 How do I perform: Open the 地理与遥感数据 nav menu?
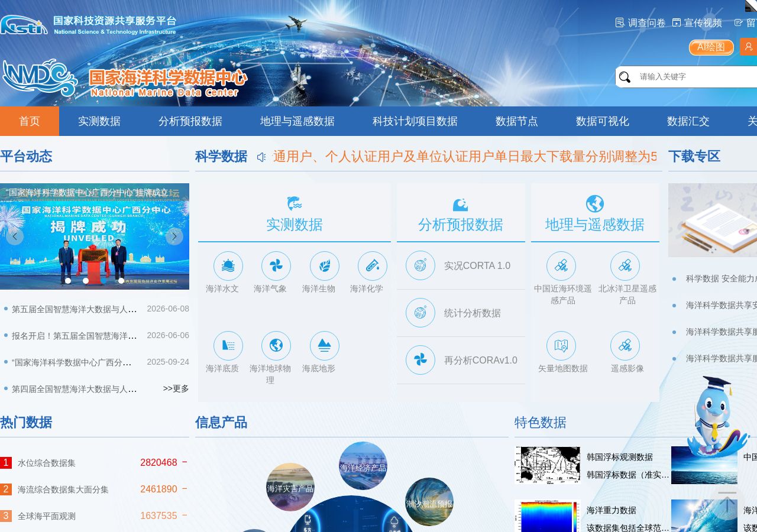click(297, 121)
